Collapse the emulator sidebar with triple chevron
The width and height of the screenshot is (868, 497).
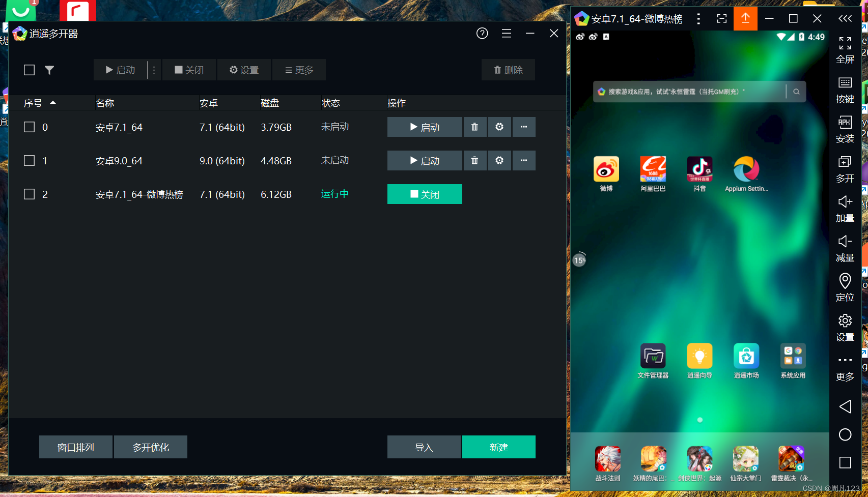[845, 19]
